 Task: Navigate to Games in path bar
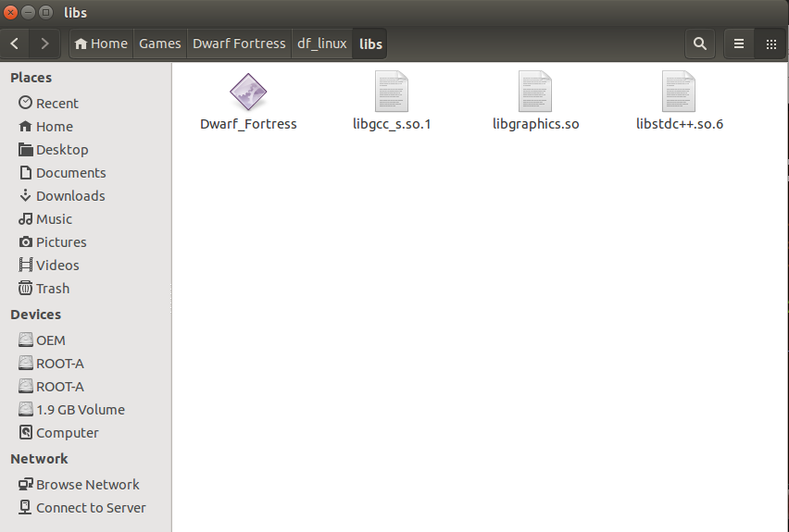click(x=159, y=43)
